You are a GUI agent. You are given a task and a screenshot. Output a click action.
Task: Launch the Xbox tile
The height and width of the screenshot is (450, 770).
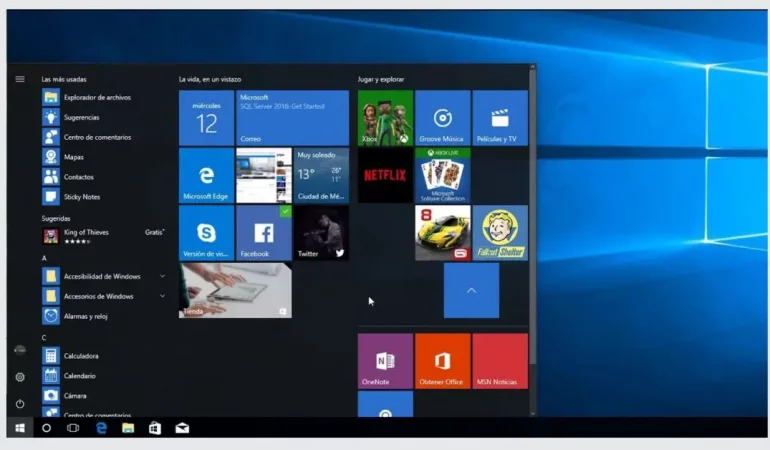tap(385, 118)
